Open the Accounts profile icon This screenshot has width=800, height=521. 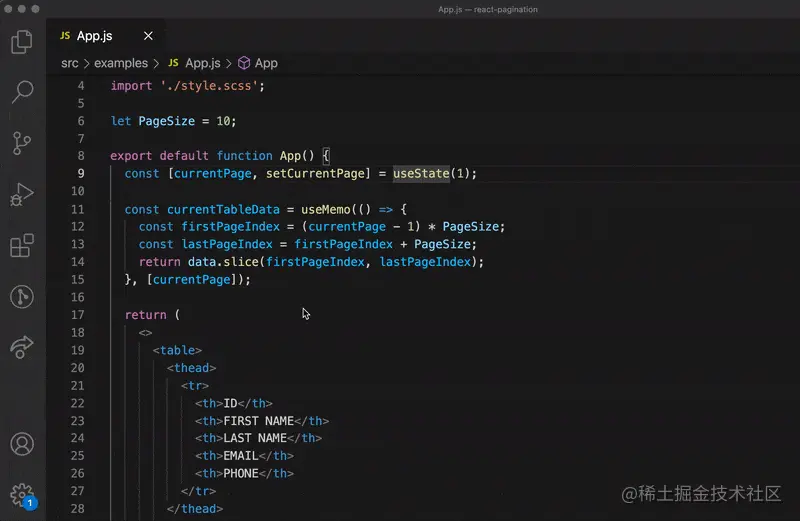click(x=22, y=444)
